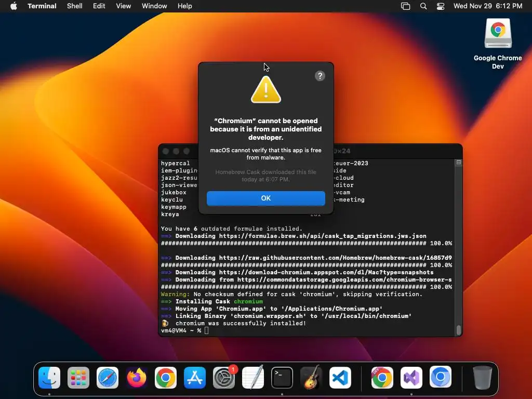Launch Safari from the Dock

(108, 377)
